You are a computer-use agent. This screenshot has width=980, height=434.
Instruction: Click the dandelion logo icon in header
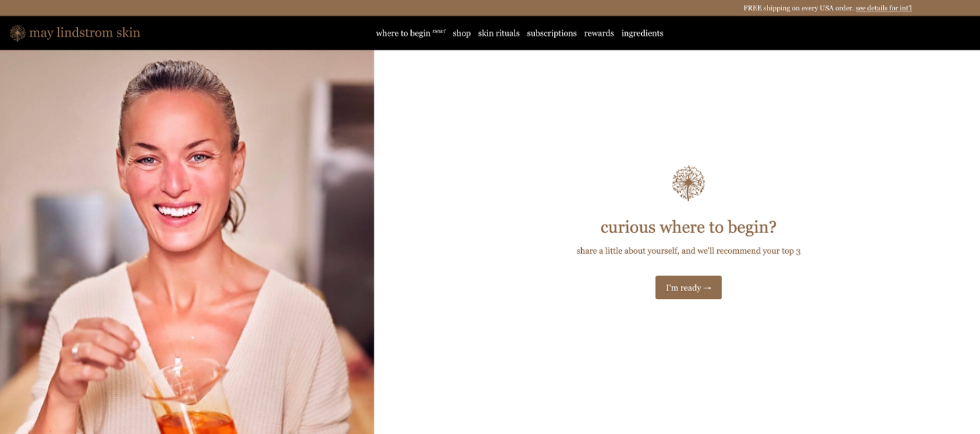[18, 33]
